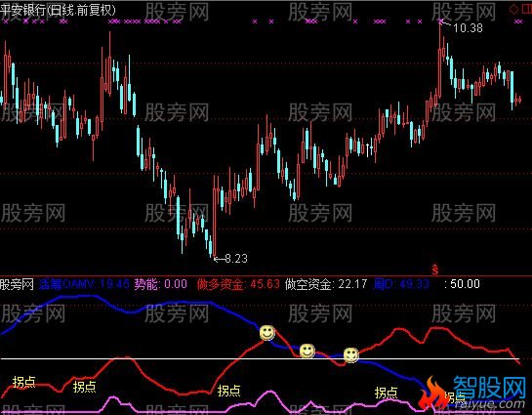Screen dimensions: 532x415
Task: Select the chart title 平安银行(日线.前复权)
Action: [58, 10]
